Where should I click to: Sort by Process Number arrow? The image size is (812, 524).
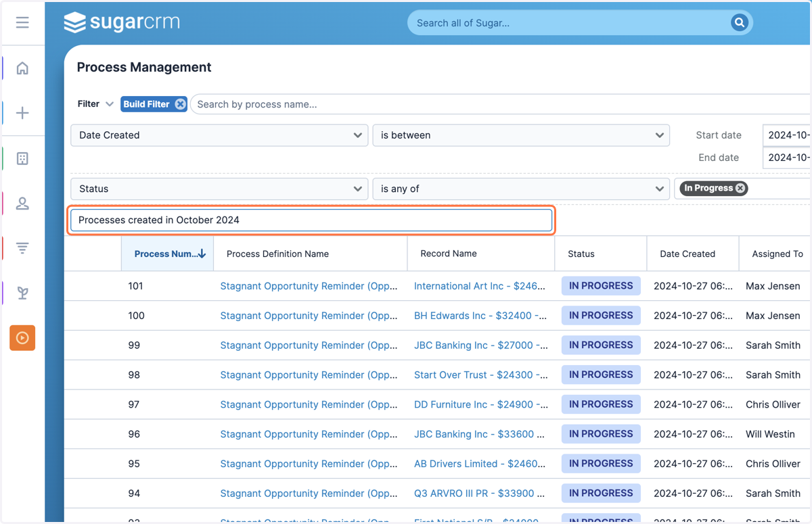coord(202,254)
